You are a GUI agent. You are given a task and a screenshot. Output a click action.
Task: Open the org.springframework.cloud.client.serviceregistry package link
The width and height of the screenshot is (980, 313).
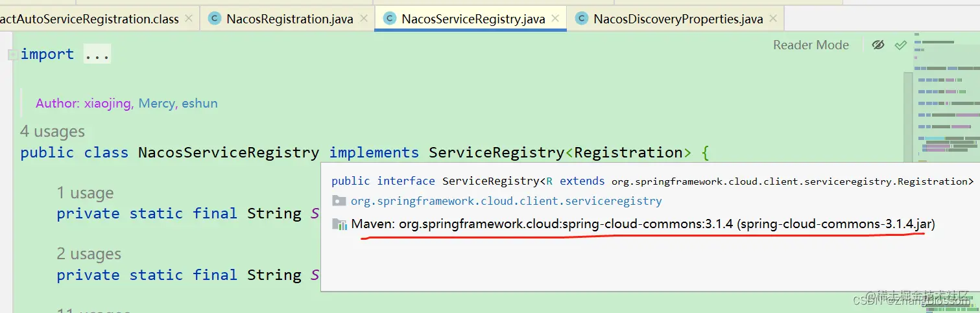point(507,201)
